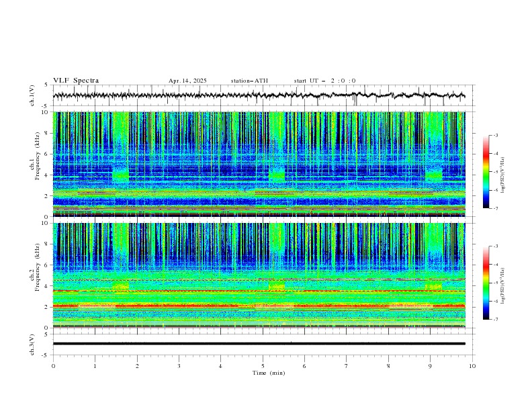This screenshot has height=411, width=532.
Task: Click the ch.1 spectrogram panel
Action: pyautogui.click(x=259, y=164)
